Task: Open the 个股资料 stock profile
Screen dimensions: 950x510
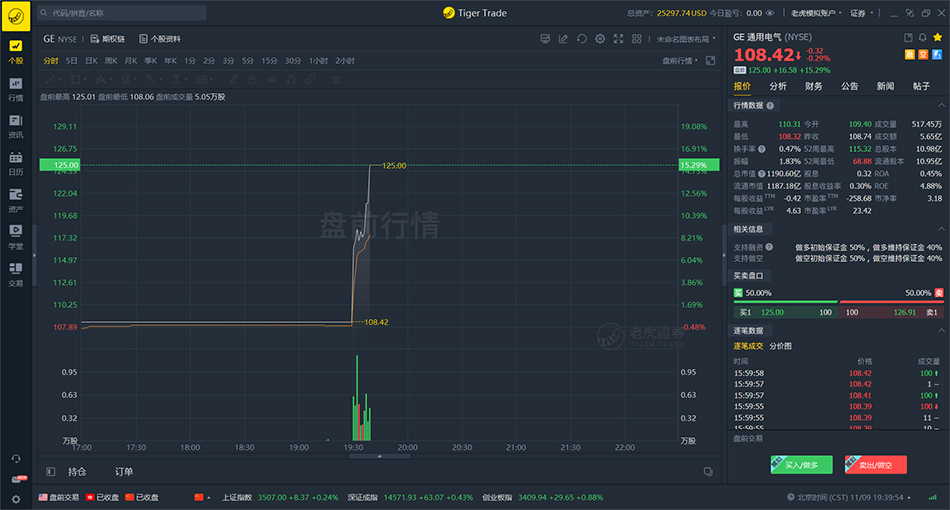Action: (x=160, y=39)
